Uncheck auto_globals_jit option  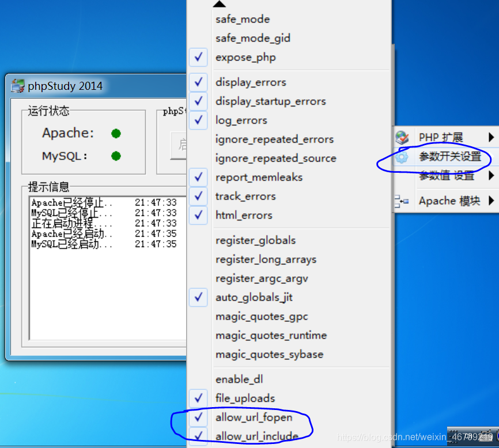[289, 297]
